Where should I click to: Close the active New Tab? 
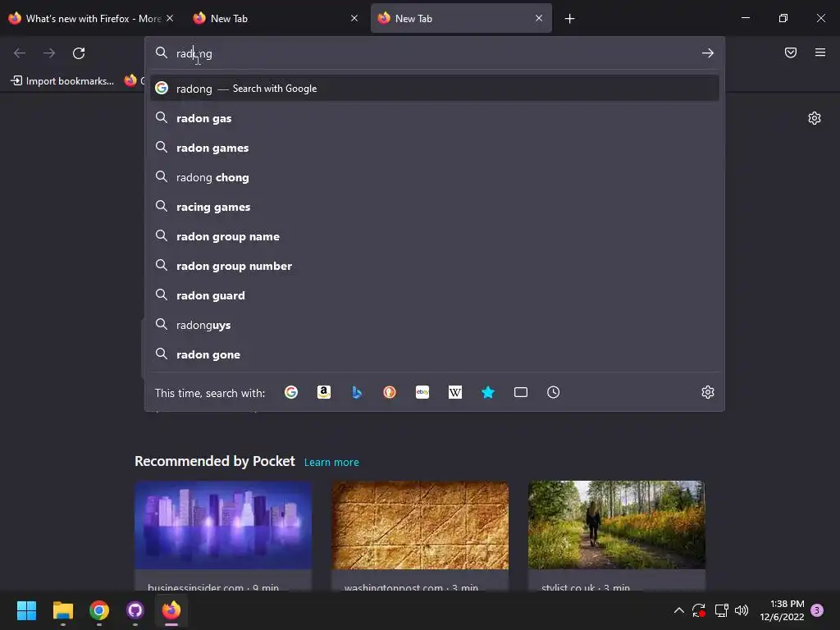pos(539,18)
